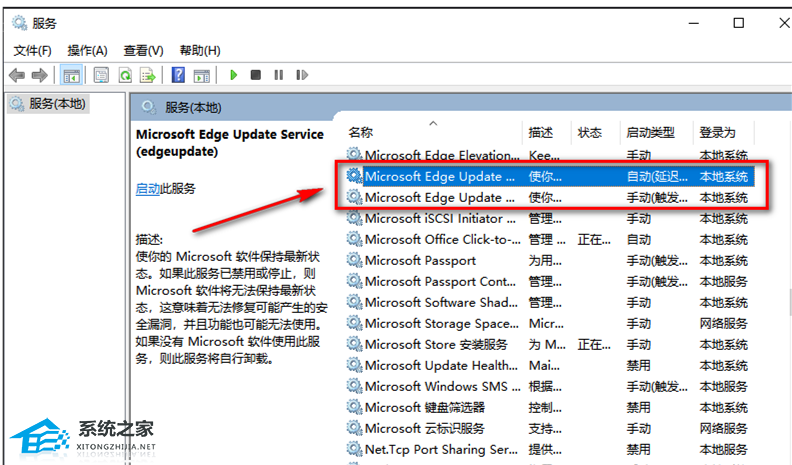792x465 pixels.
Task: Click 本地服务 login of Net.Tcp Port Sharing
Action: 723,449
